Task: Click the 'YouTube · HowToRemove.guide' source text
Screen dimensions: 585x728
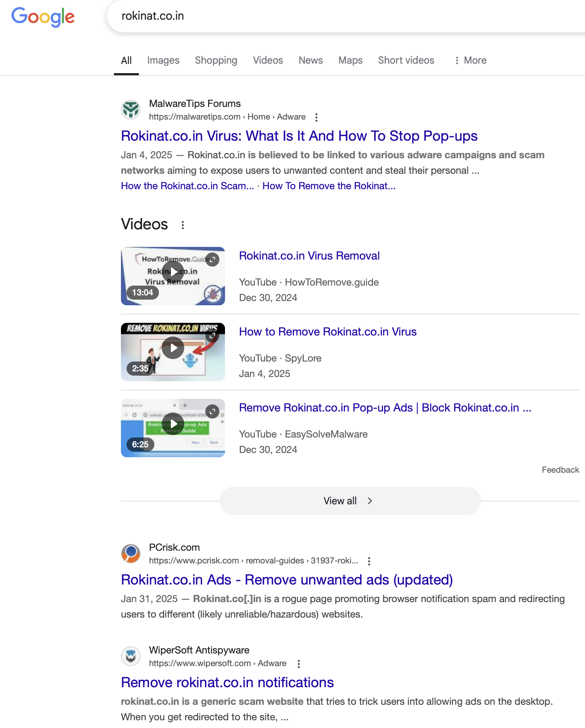Action: click(x=309, y=282)
